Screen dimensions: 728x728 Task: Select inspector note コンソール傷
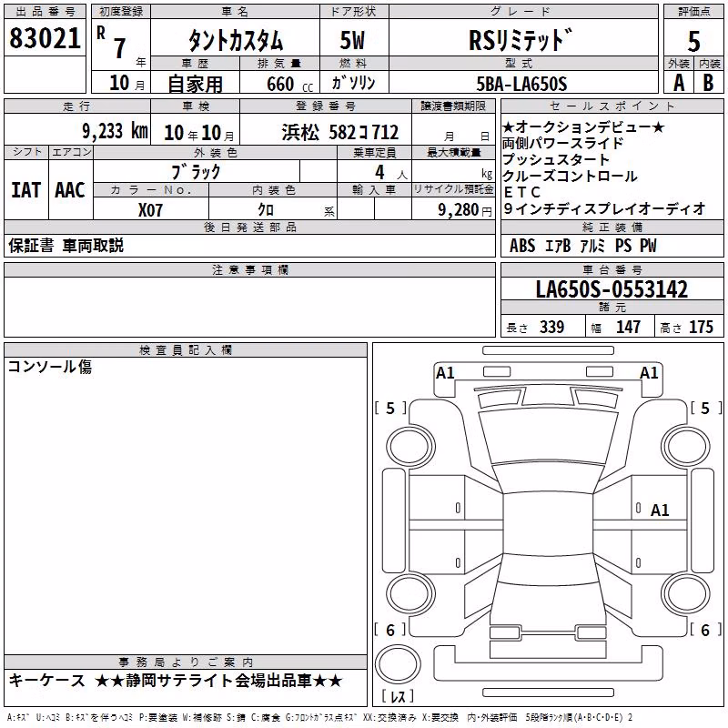click(50, 367)
